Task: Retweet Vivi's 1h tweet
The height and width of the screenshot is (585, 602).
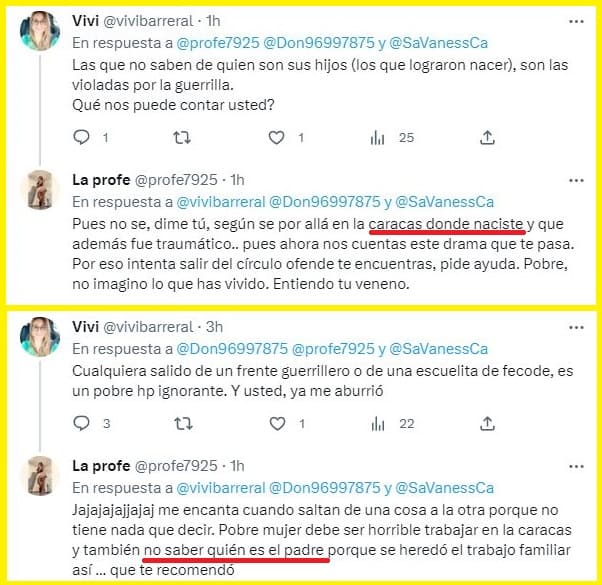Action: (182, 137)
